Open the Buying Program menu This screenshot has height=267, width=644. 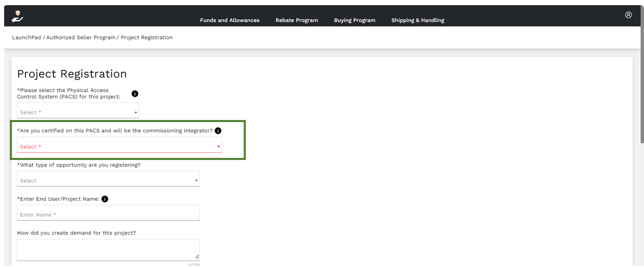click(355, 20)
